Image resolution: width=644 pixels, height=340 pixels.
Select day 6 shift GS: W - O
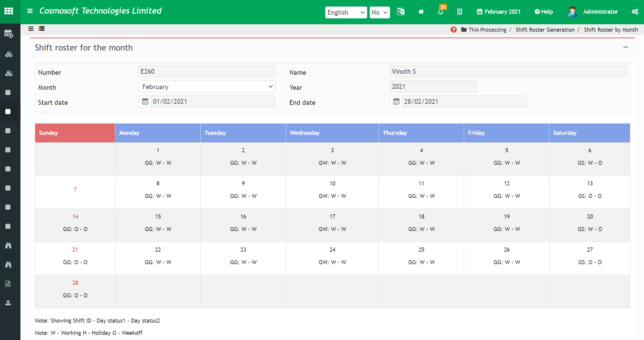tap(590, 163)
